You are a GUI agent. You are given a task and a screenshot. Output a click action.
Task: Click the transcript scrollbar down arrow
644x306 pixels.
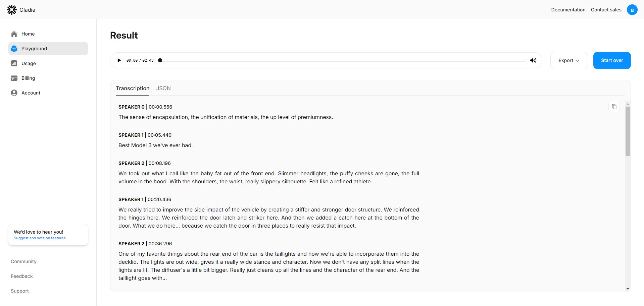[628, 289]
